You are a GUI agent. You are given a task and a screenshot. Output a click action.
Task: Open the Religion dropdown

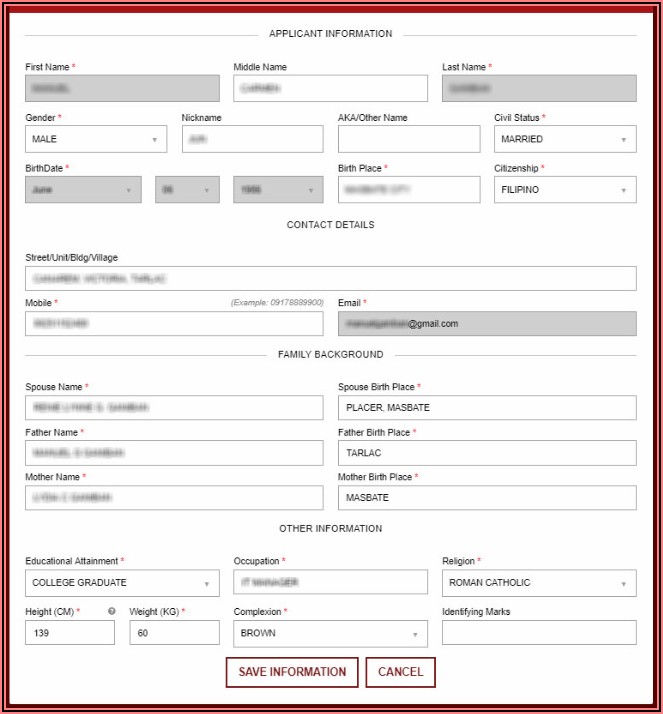pyautogui.click(x=539, y=582)
